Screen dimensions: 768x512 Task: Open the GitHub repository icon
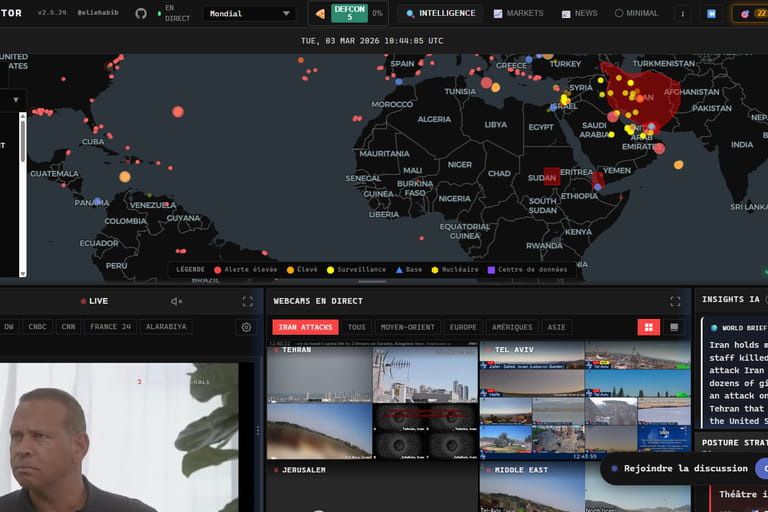[140, 14]
